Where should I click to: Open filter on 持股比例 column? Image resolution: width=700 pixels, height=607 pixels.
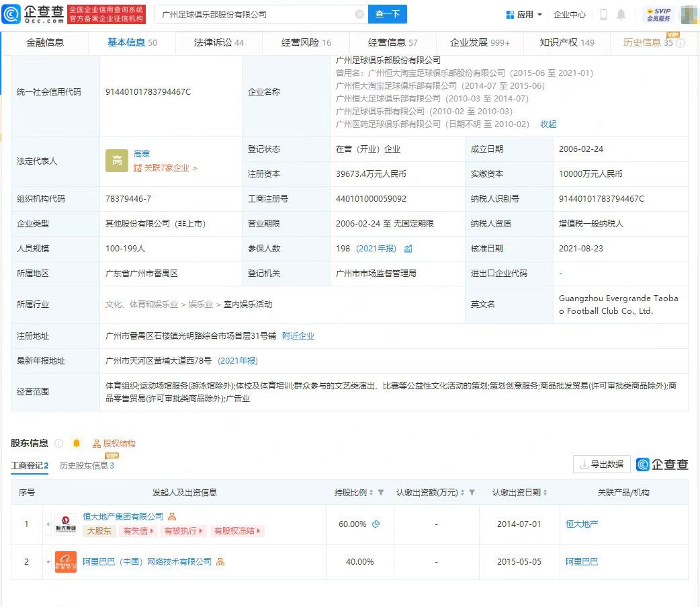tap(381, 493)
